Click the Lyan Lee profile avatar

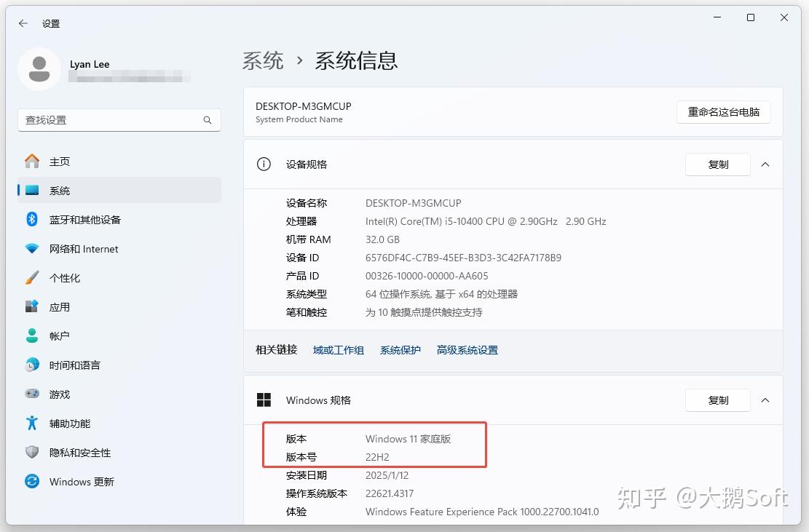click(39, 69)
